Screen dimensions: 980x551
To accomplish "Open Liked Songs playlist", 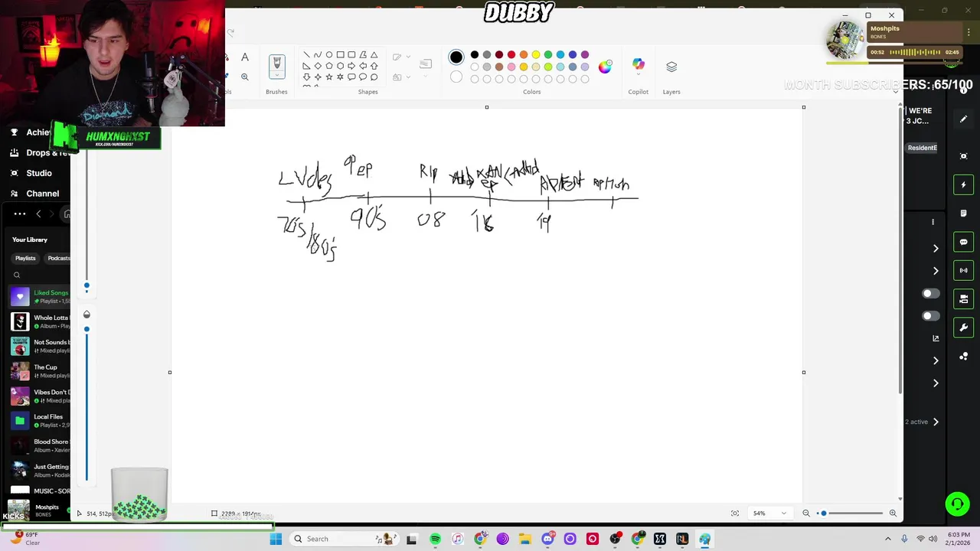I will point(40,296).
